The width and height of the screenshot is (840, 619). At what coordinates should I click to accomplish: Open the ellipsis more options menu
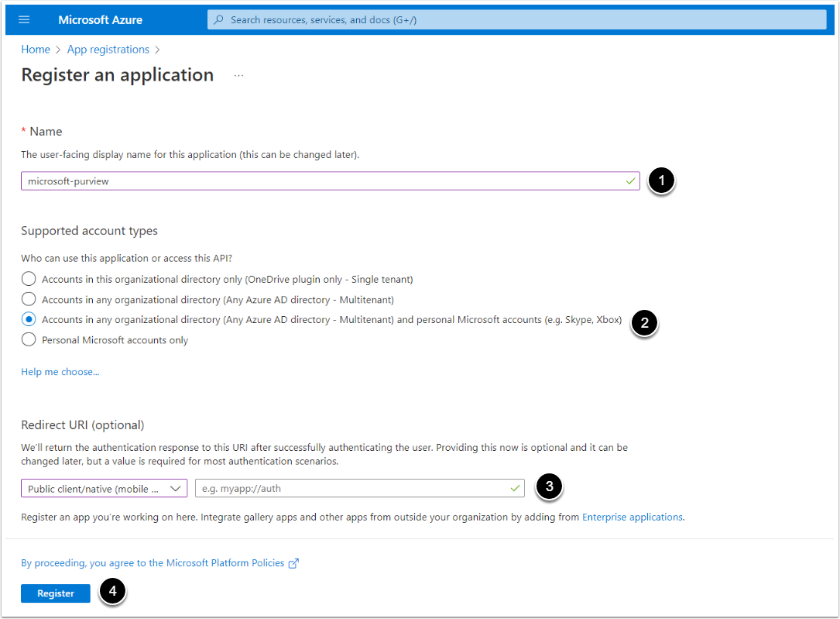[x=239, y=76]
